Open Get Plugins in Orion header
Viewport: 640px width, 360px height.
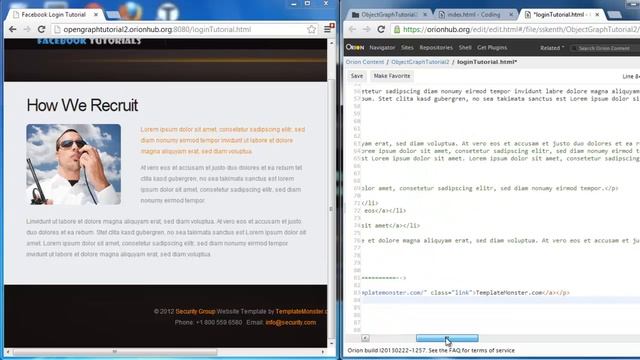pyautogui.click(x=492, y=48)
